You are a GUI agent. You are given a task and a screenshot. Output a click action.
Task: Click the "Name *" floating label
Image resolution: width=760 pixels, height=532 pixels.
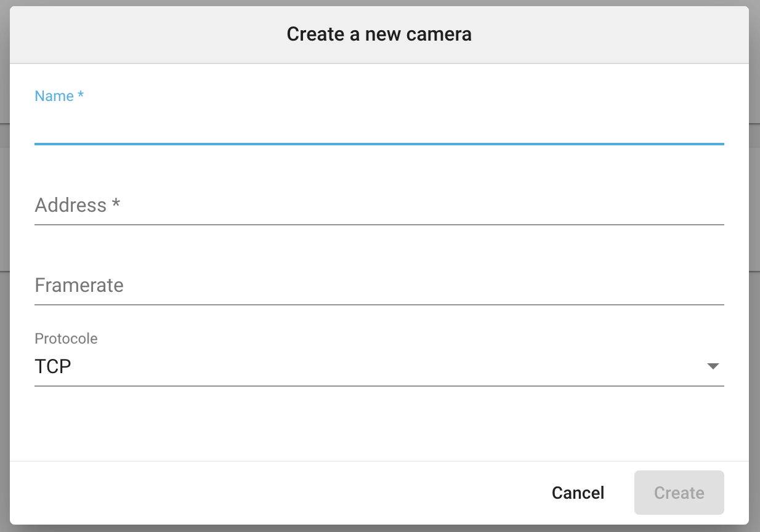59,96
